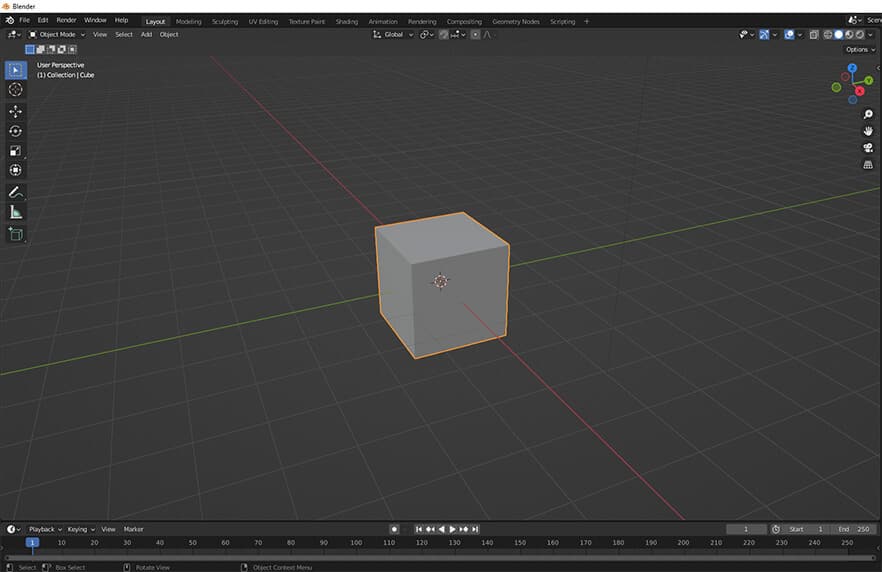Click the End frame field showing 250
Screen dimensions: 882x572
click(x=855, y=529)
